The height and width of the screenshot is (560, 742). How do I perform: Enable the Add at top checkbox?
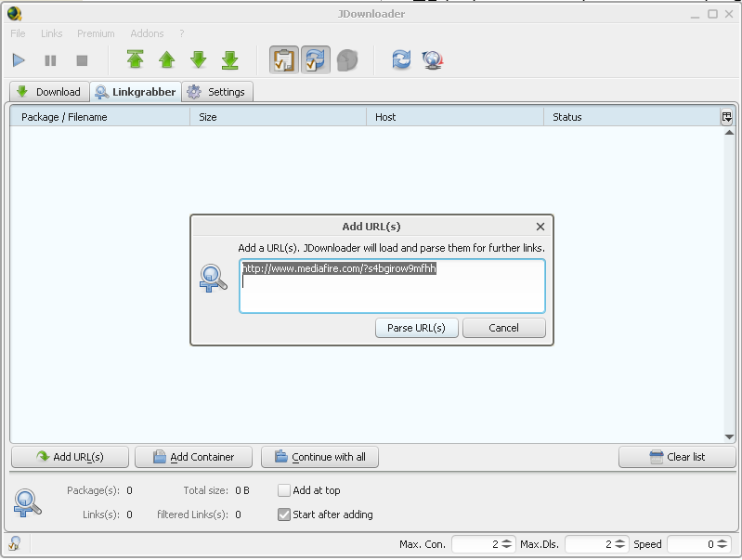click(x=284, y=490)
